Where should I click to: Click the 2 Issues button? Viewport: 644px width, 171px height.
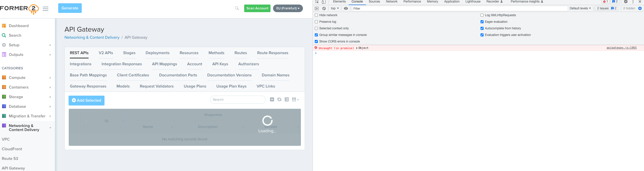[x=606, y=8]
